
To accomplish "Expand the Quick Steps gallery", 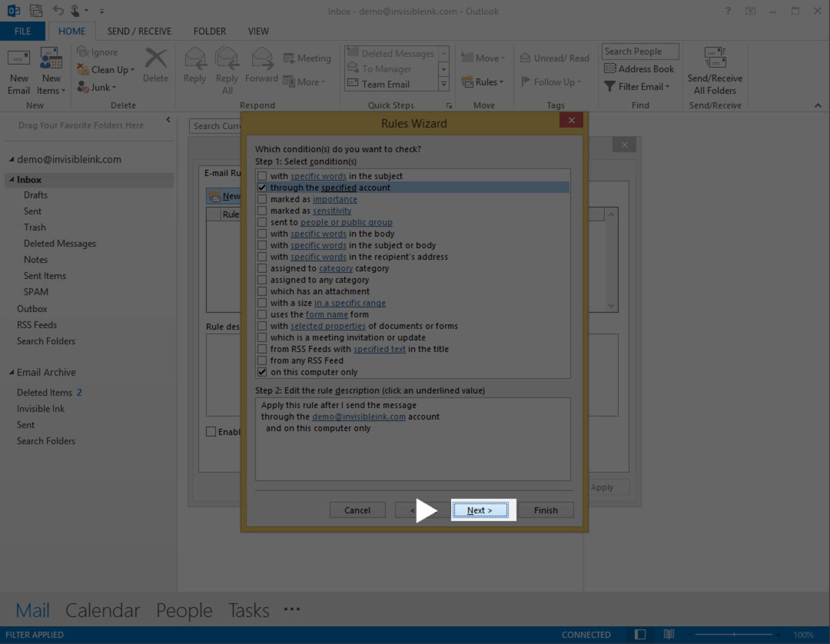I will [444, 84].
